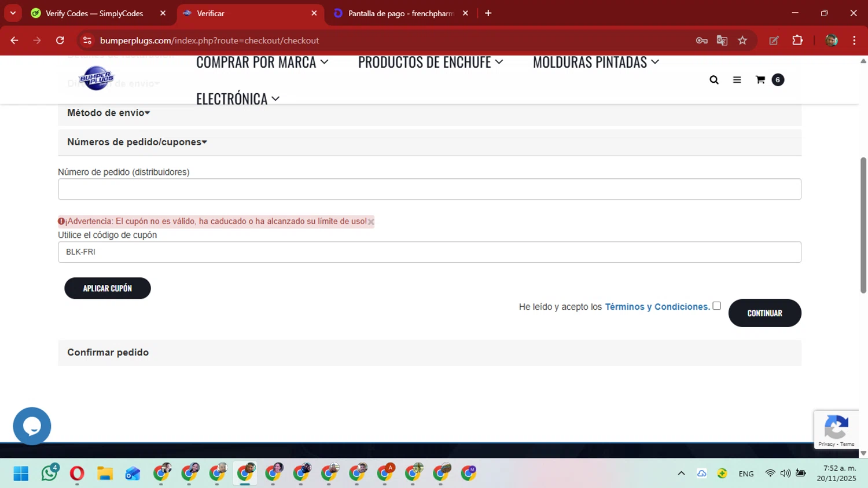Viewport: 868px width, 488px height.
Task: Open the Términos y Condiciones link
Action: coord(657,307)
